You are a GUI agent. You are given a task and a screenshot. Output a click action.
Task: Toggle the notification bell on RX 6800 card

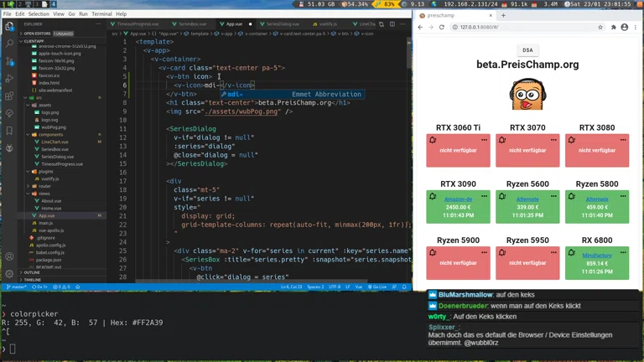[x=572, y=252]
